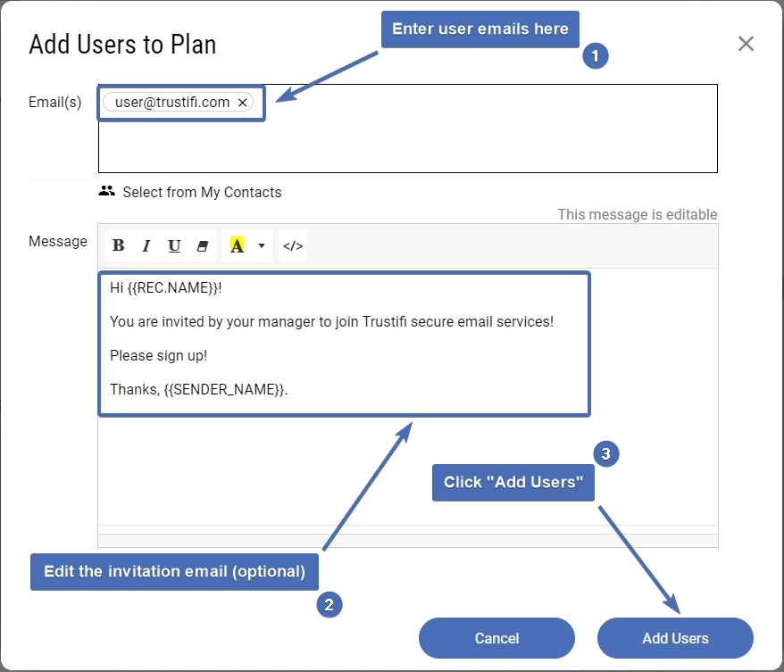The width and height of the screenshot is (784, 672).
Task: Click the contacts people icon
Action: [x=107, y=190]
